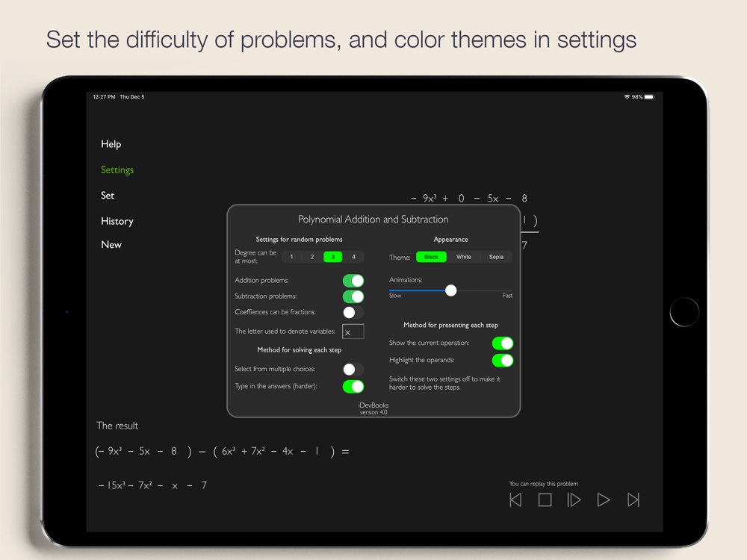Choose the Black theme
Viewport: 747px width, 560px height.
click(x=431, y=257)
